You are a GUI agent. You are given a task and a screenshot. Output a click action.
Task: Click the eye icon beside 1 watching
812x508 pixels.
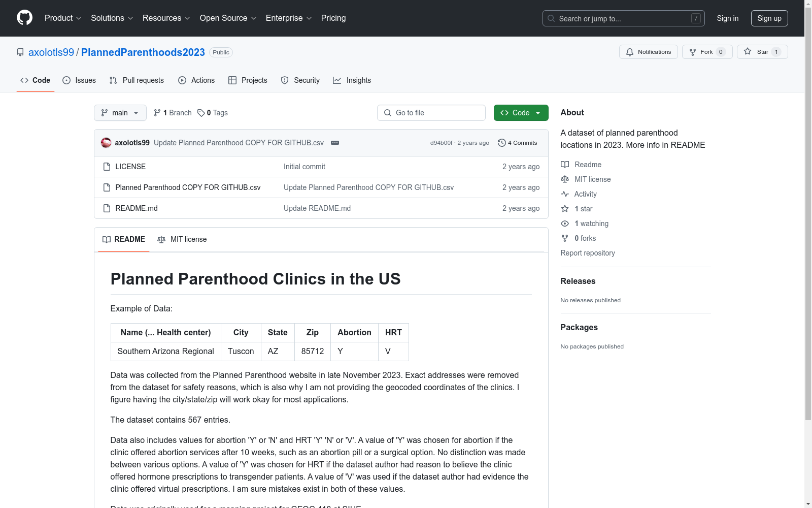pos(565,224)
